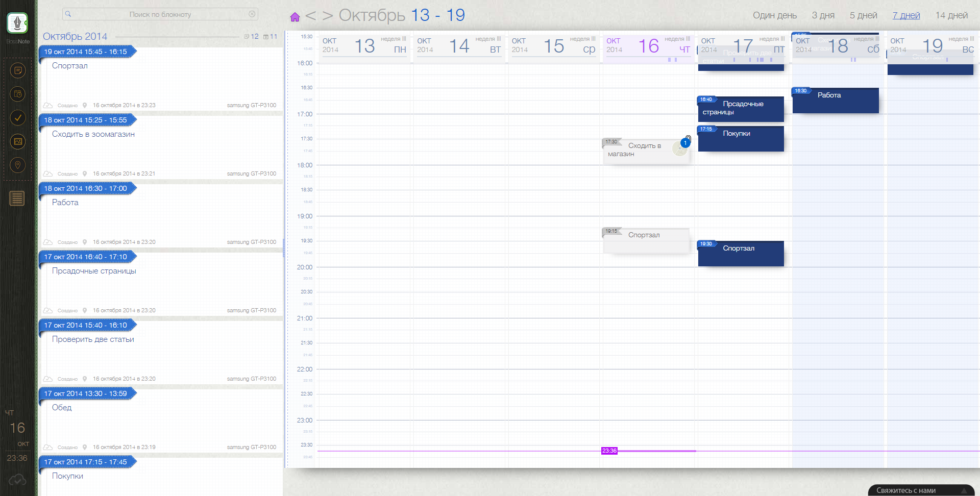The image size is (980, 496).
Task: Open note 17 окт 2014 15:40 - 16:10
Action: tap(85, 325)
